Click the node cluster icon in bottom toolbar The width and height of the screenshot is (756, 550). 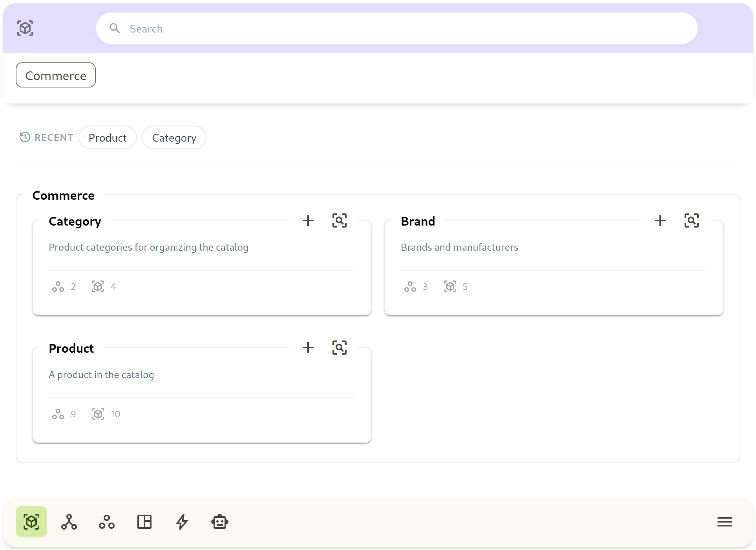[x=107, y=522]
